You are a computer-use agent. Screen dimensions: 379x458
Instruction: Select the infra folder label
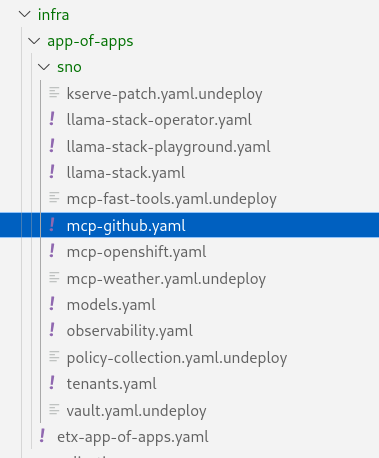[53, 15]
